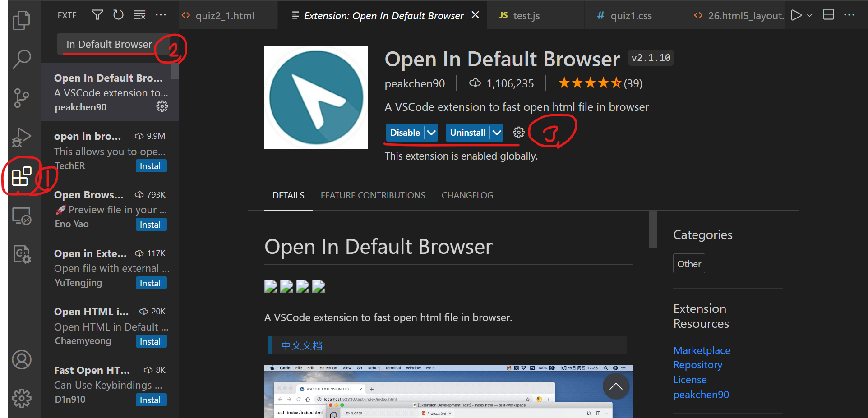868x418 pixels.
Task: Install the Chaemyeong extension
Action: coord(151,341)
